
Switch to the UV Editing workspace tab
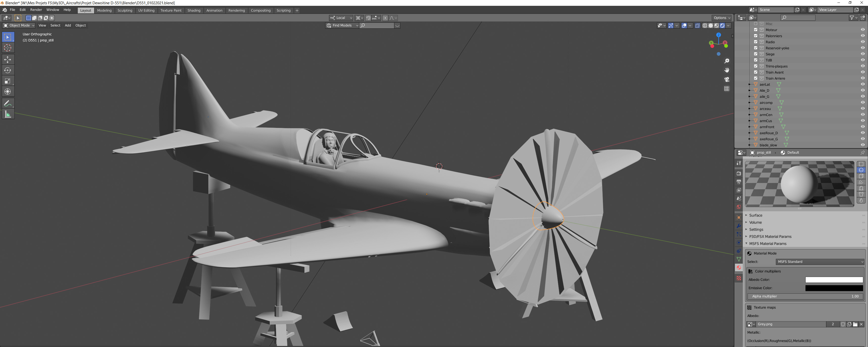(x=146, y=10)
